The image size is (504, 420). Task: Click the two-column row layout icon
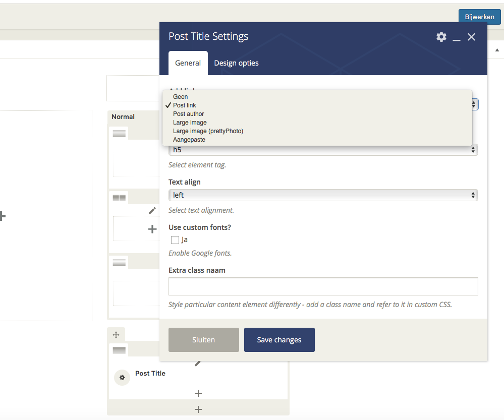click(x=119, y=198)
